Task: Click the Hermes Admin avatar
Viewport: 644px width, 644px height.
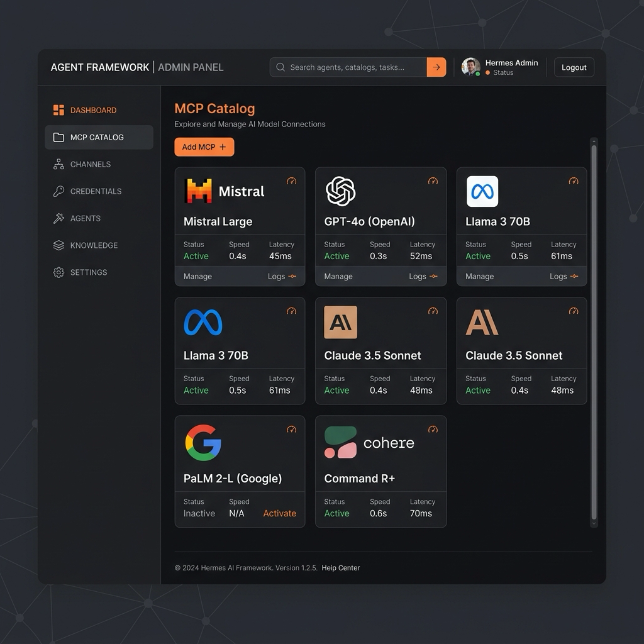Action: point(470,67)
